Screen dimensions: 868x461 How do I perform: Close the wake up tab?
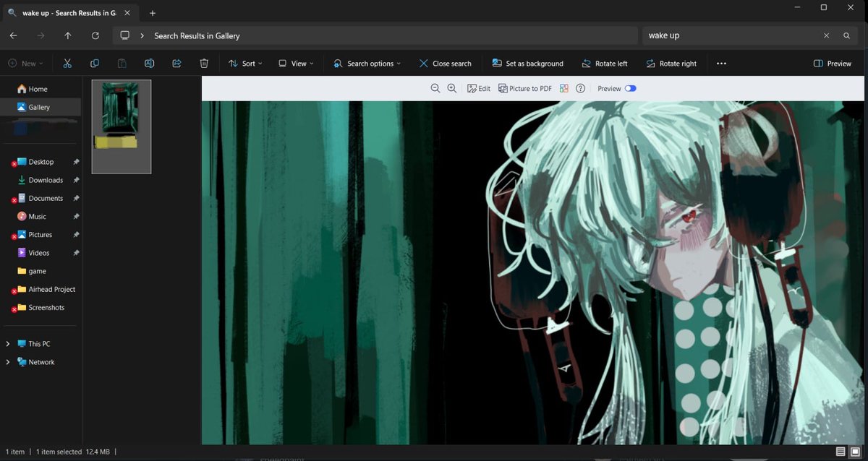pyautogui.click(x=127, y=13)
